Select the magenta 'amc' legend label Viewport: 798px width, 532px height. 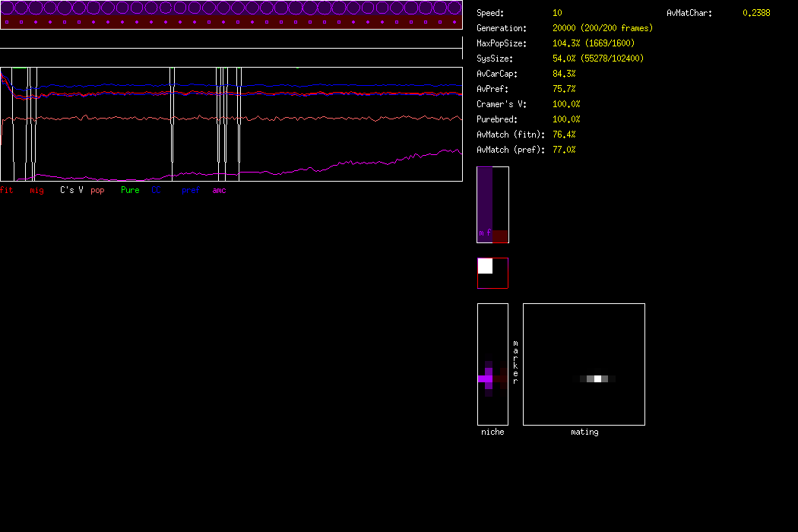[x=219, y=190]
